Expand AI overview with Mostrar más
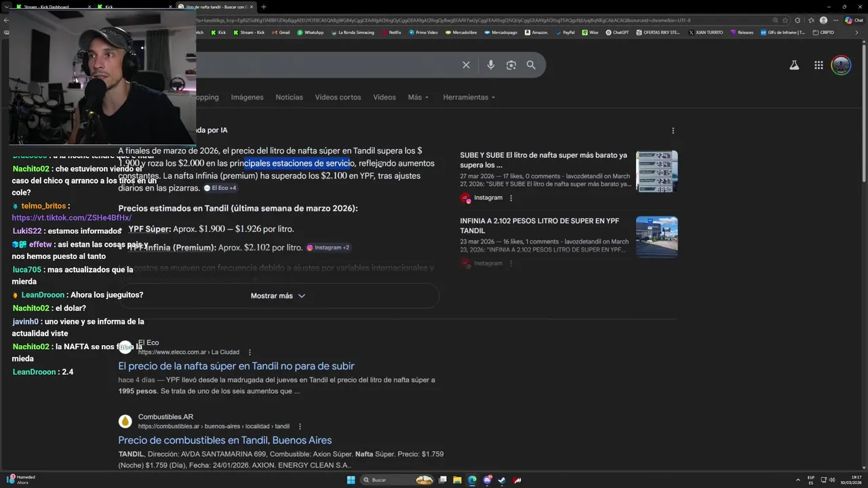Image resolution: width=868 pixels, height=488 pixels. point(278,296)
